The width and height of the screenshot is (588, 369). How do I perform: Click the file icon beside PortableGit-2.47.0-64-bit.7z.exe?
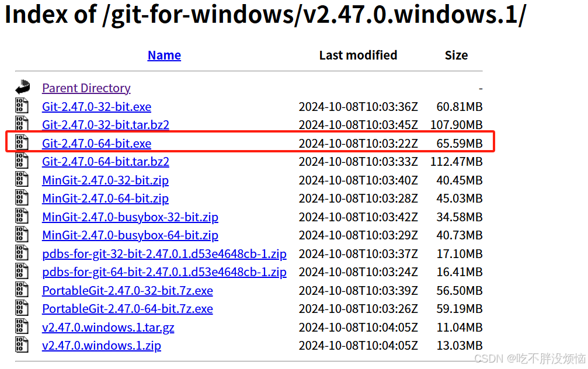pyautogui.click(x=22, y=308)
